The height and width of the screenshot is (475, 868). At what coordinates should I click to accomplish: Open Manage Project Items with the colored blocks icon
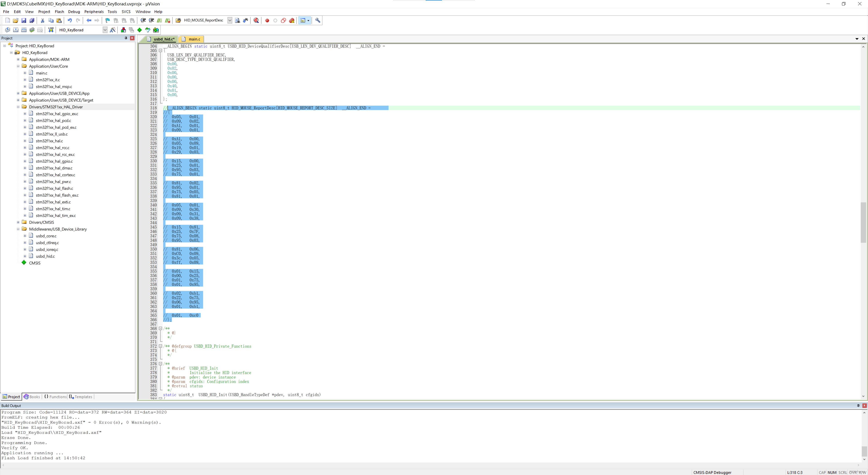(123, 30)
